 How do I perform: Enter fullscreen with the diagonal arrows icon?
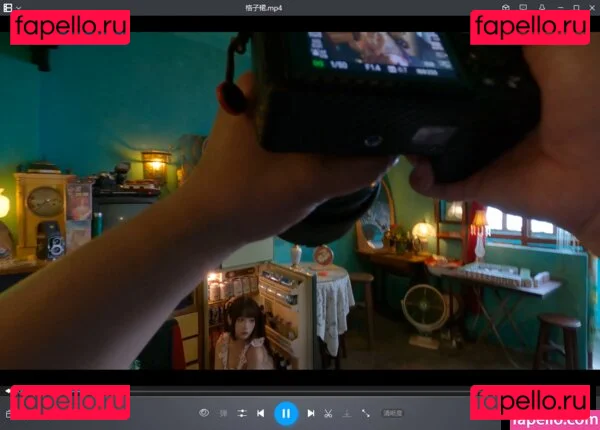366,412
